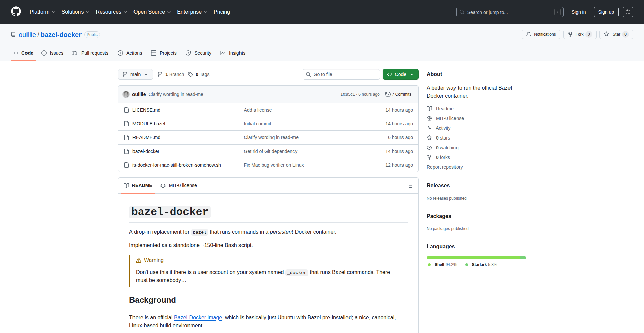Click the file icon for README.md
This screenshot has height=333, width=644.
pos(126,137)
